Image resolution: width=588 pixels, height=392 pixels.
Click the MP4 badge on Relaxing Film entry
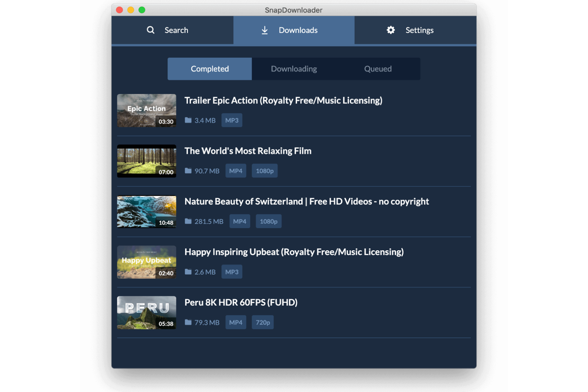236,170
